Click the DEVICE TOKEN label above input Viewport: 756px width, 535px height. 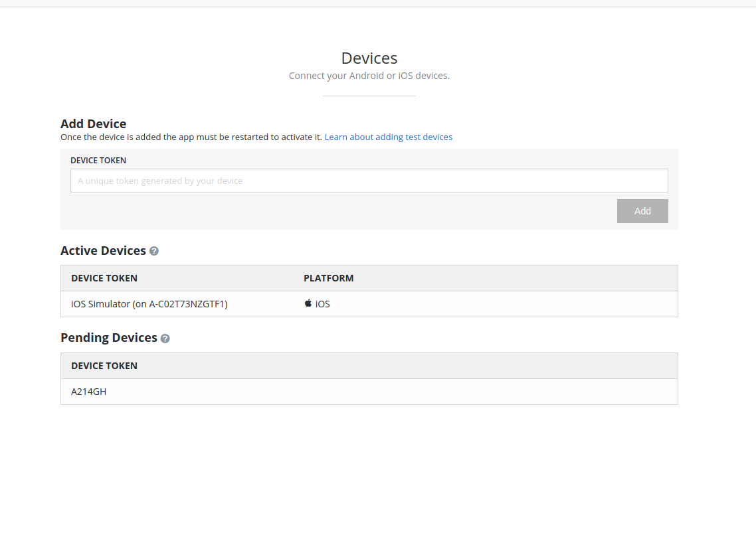click(x=98, y=161)
